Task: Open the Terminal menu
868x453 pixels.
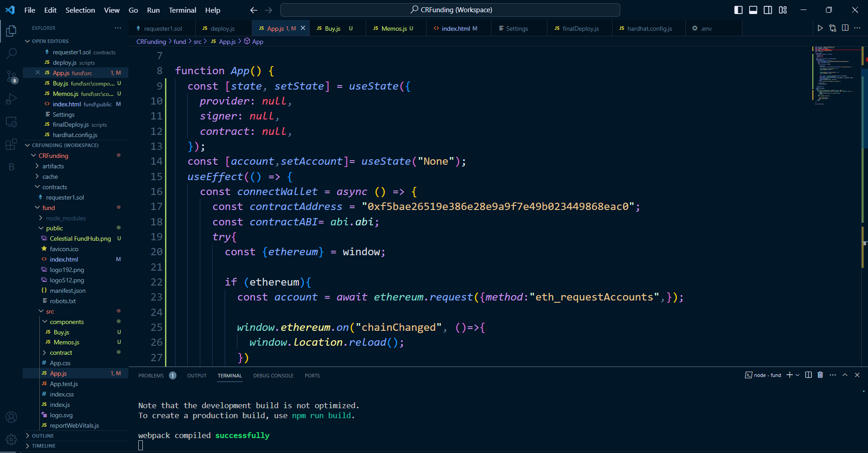Action: coord(182,10)
